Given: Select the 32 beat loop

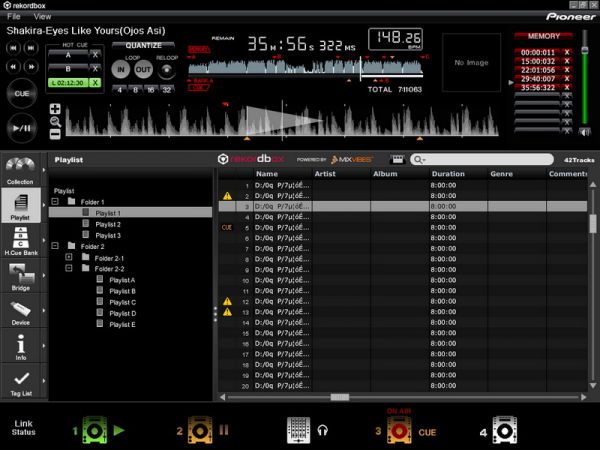Looking at the screenshot, I should tap(166, 90).
